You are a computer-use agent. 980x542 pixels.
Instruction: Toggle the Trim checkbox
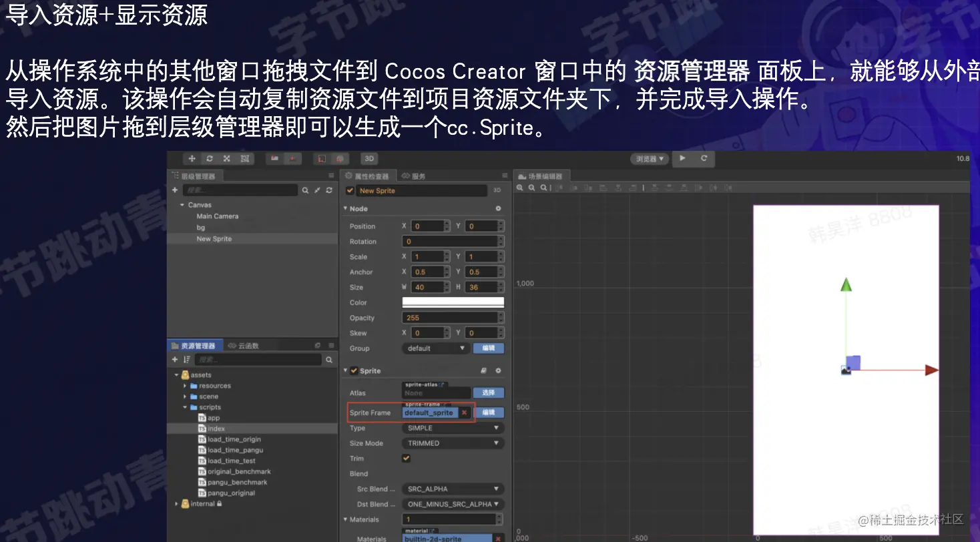(x=407, y=459)
